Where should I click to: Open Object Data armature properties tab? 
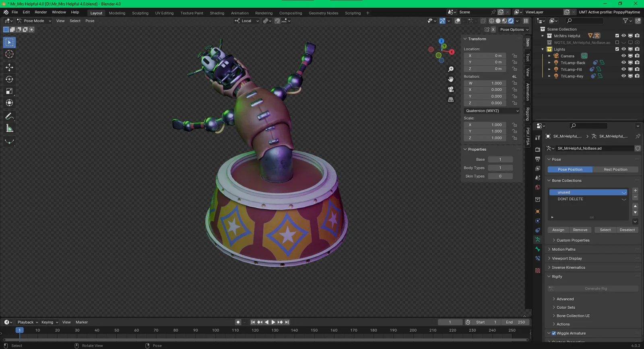point(538,240)
